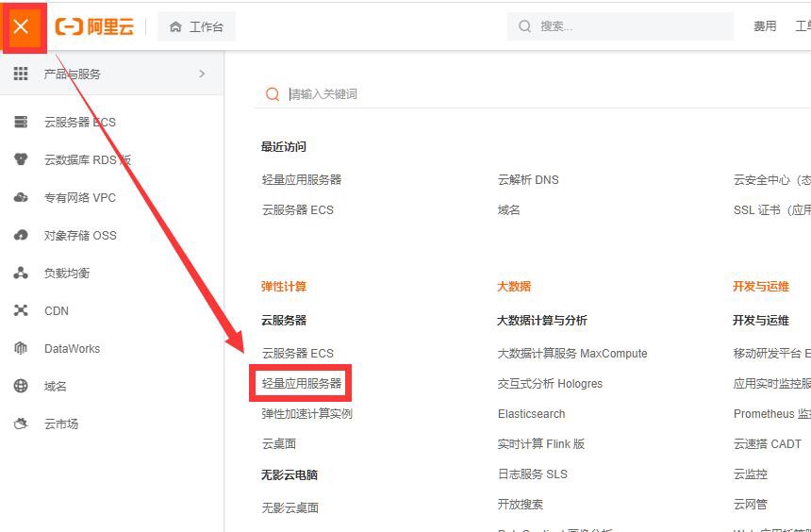Open 云桌面 link
The image size is (811, 532).
(x=279, y=443)
